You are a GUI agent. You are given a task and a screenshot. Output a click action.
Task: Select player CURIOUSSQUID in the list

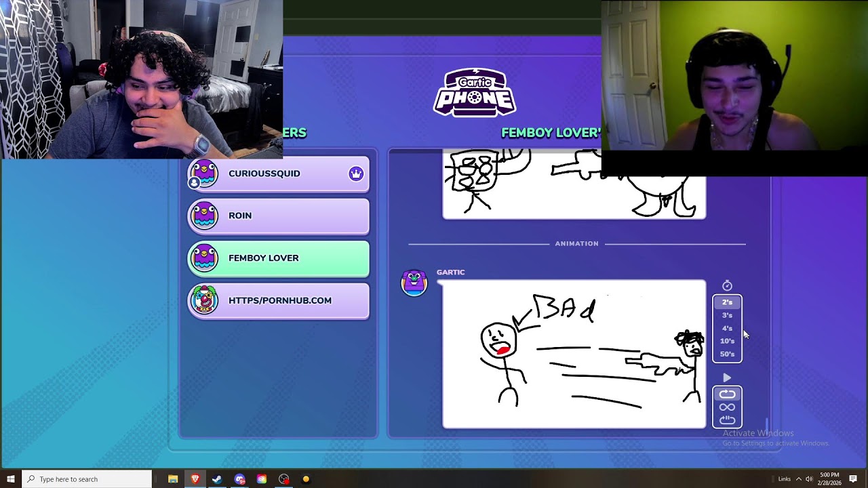(279, 174)
